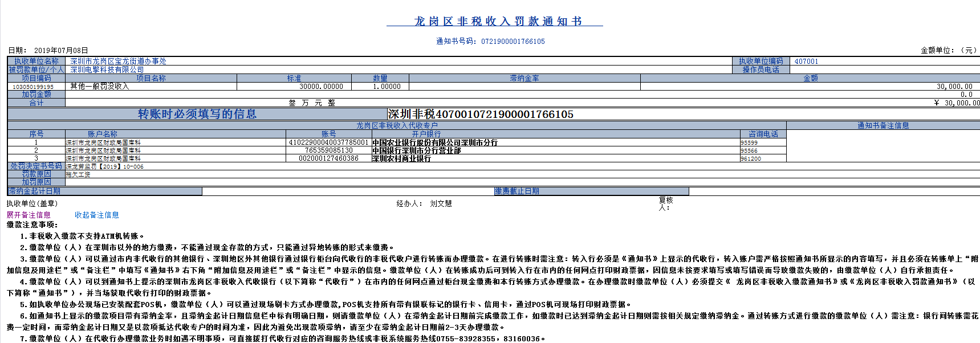Click the 合计 row label

(36, 103)
